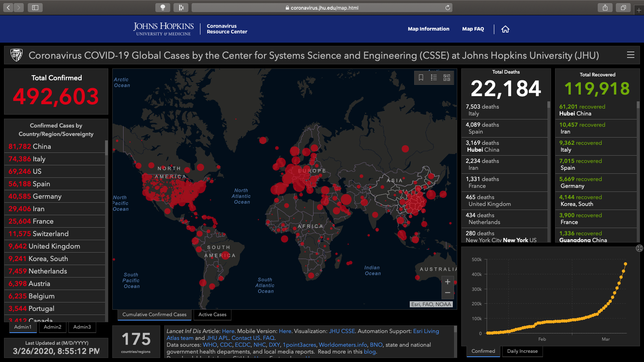644x362 pixels.
Task: Select the Daily Increase chart tab
Action: (522, 351)
